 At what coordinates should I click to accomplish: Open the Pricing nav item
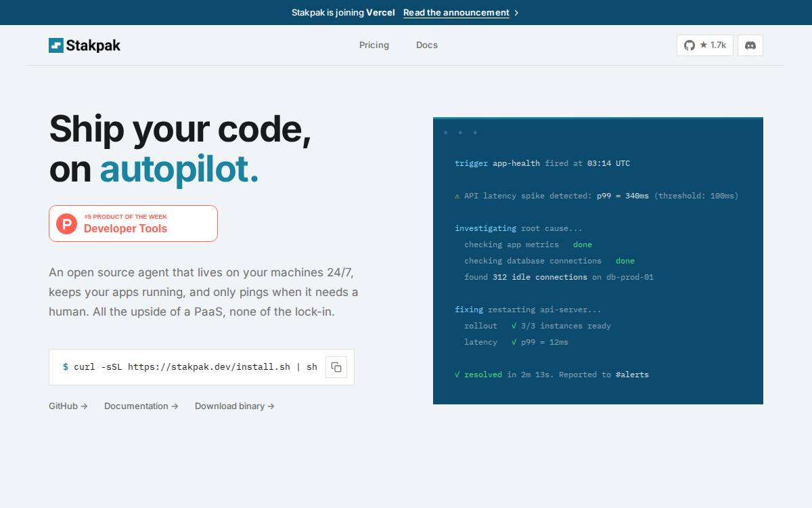pyautogui.click(x=374, y=45)
